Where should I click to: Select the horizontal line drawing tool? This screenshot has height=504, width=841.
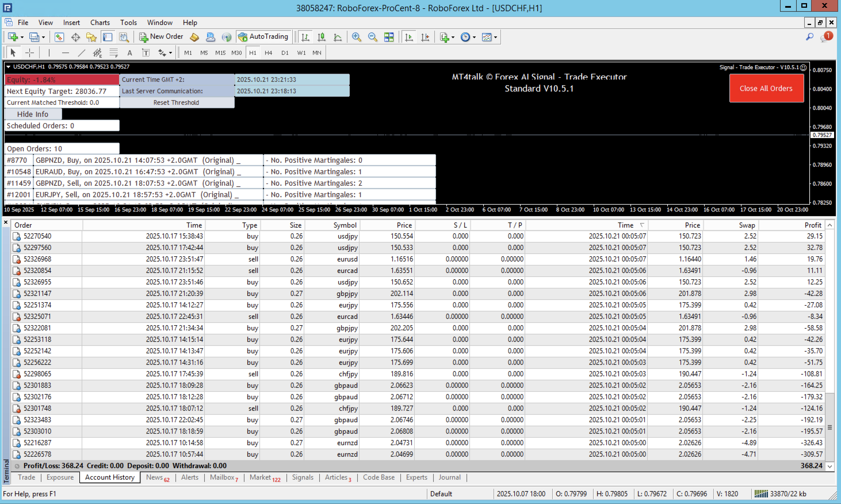tap(65, 53)
